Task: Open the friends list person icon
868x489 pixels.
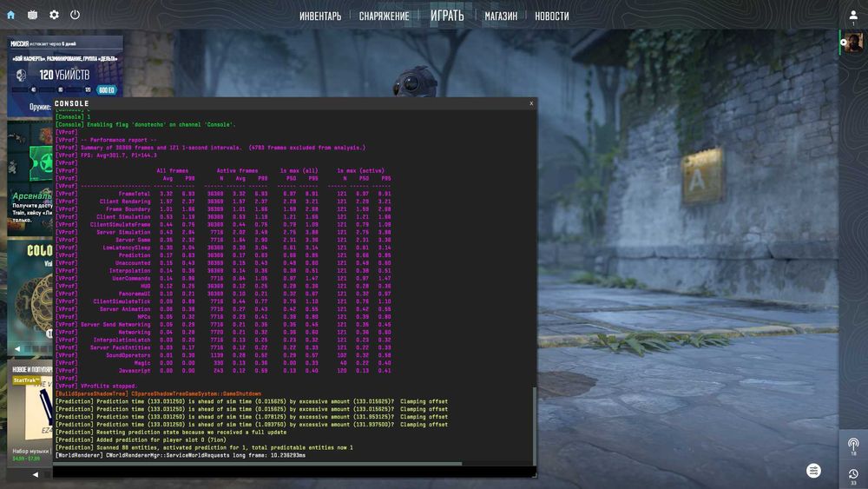Action: 853,16
